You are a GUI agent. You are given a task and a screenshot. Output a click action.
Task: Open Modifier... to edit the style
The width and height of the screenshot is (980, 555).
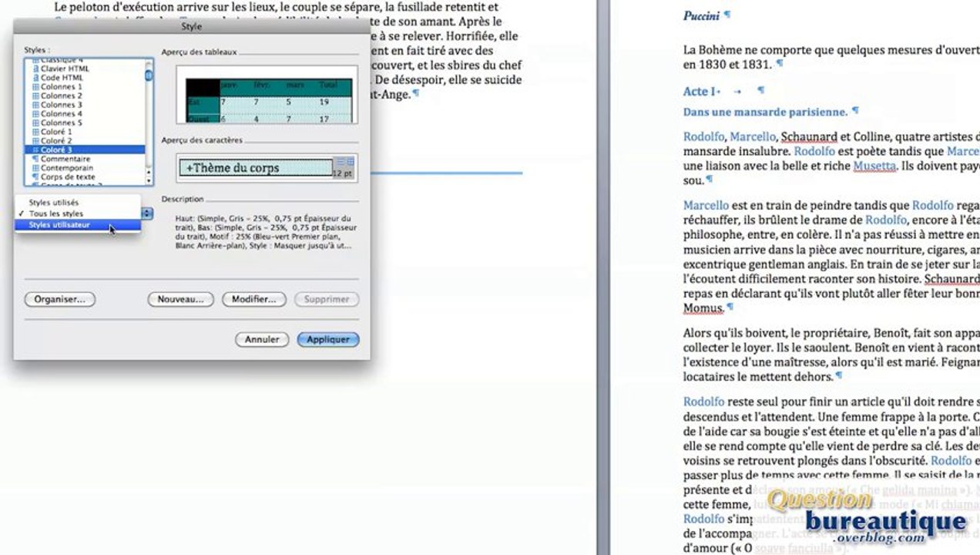254,299
